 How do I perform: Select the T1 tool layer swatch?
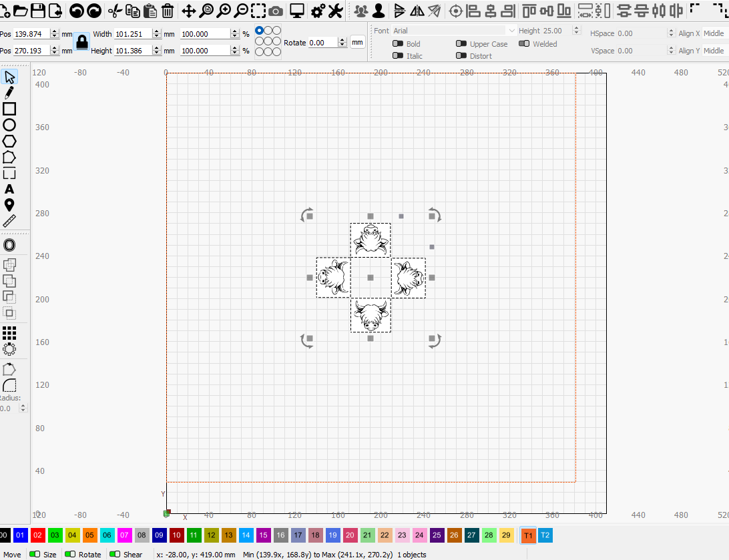click(528, 535)
